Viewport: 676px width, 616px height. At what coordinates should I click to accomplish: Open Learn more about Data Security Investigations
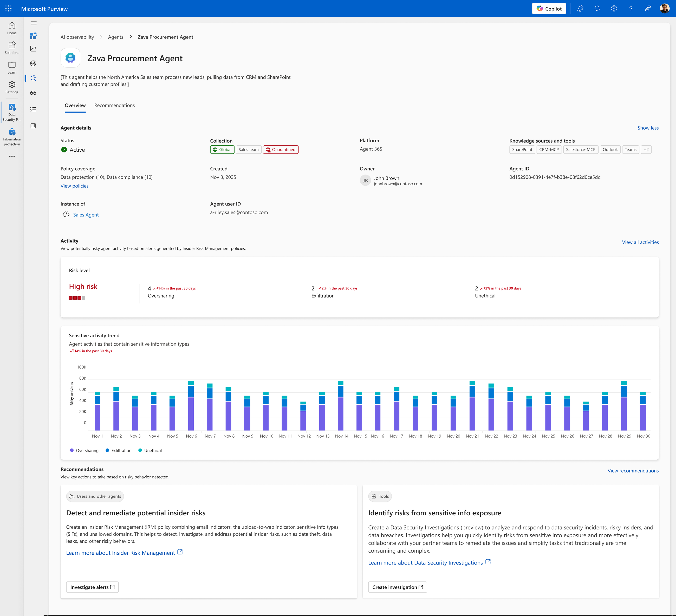430,562
